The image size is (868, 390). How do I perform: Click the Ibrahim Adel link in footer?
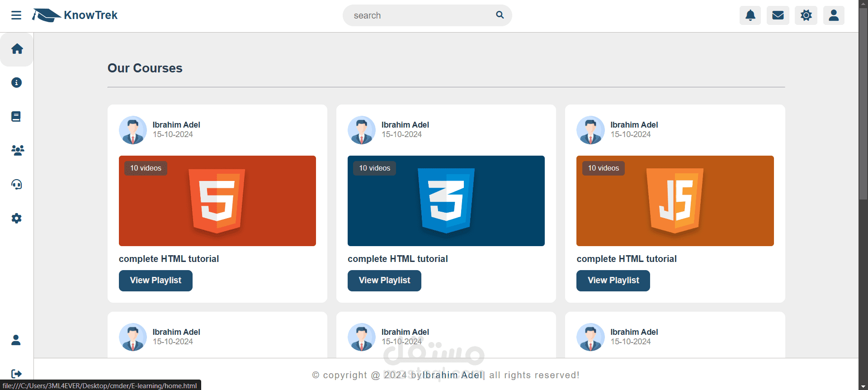[452, 375]
